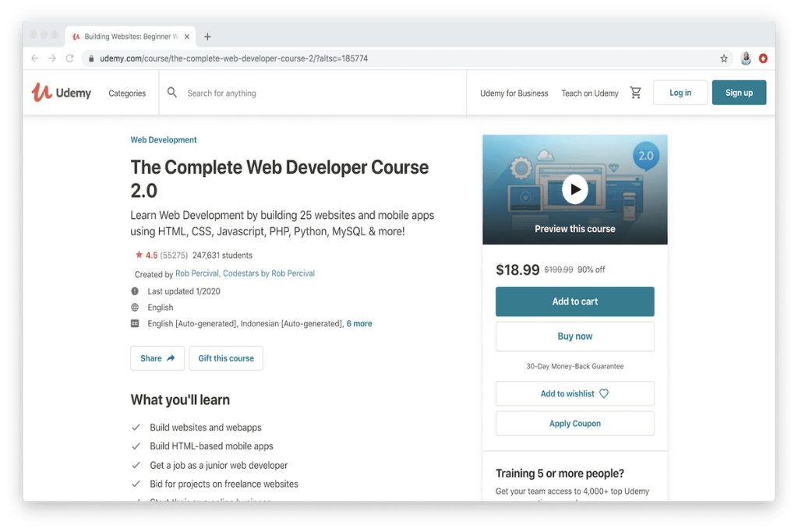Open the shopping cart icon
Viewport: 798px width, 532px height.
click(636, 93)
